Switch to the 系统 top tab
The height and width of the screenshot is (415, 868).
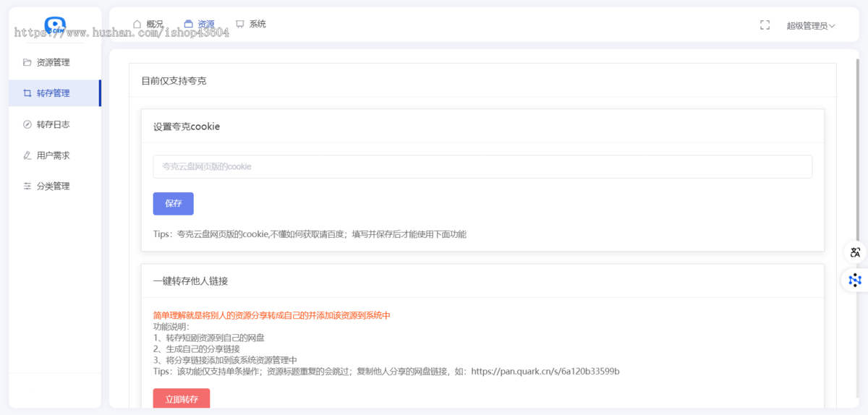tap(251, 24)
